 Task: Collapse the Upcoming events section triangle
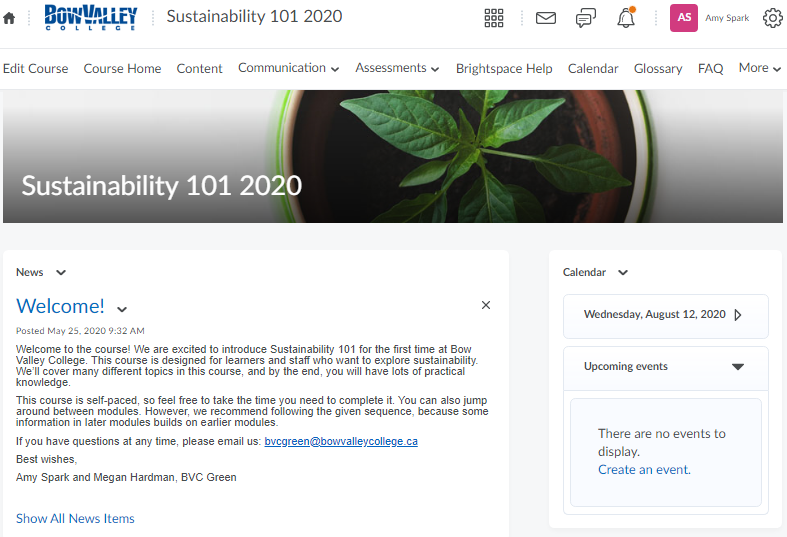[x=738, y=366]
